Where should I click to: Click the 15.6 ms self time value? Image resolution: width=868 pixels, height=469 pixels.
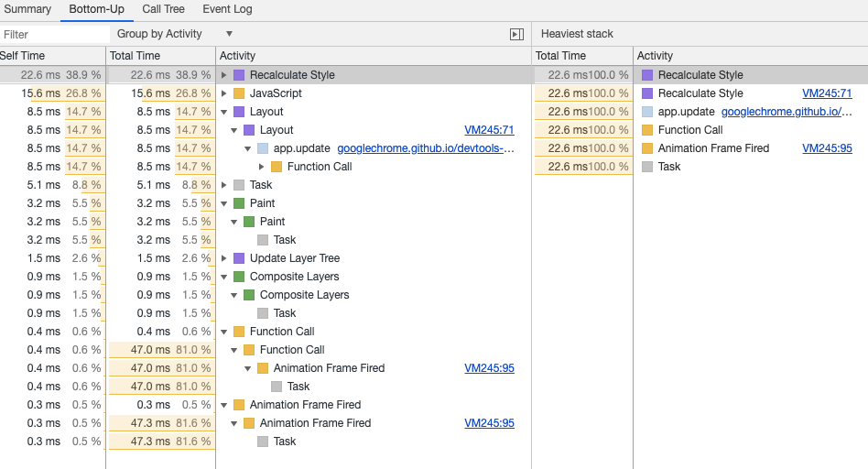pos(40,93)
